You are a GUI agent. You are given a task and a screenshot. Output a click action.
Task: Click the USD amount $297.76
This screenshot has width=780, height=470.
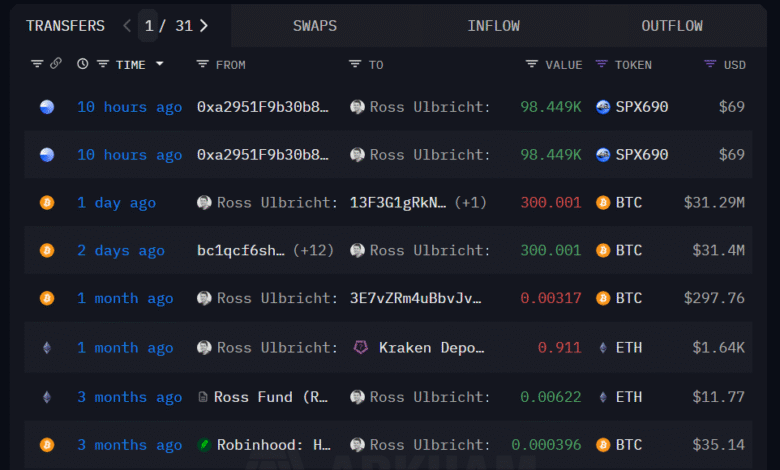point(714,298)
